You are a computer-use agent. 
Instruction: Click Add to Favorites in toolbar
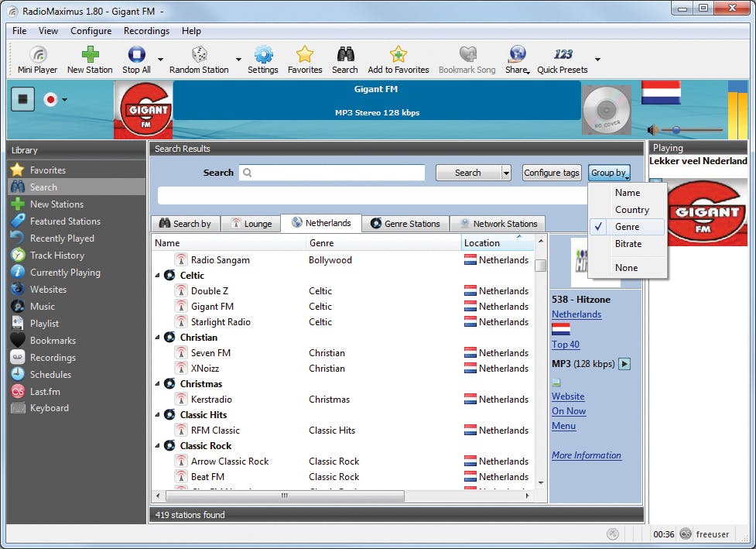coord(399,60)
